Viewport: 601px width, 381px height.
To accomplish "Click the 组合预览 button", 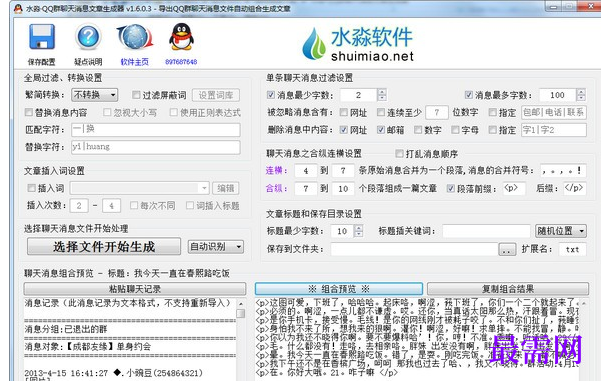I will pos(339,289).
